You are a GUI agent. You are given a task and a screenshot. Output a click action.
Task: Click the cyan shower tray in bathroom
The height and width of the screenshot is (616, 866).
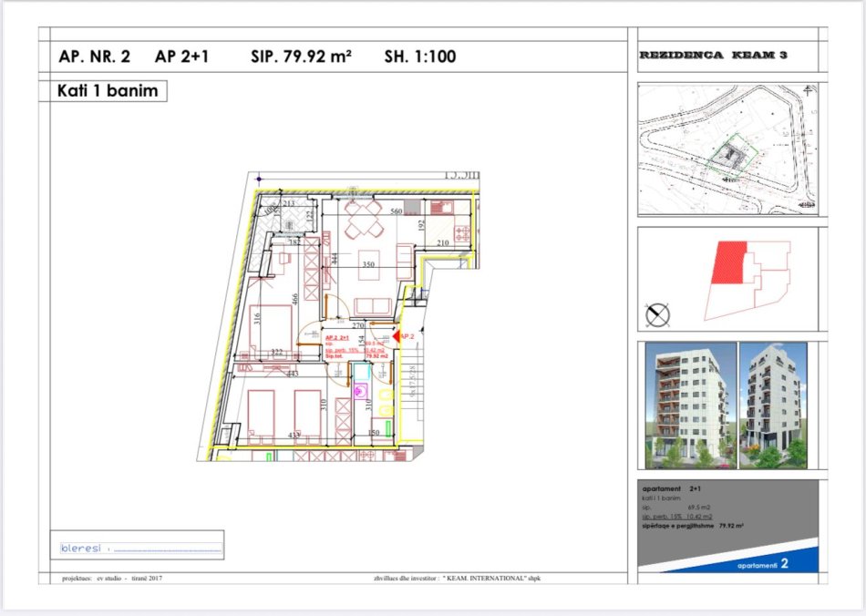[361, 371]
